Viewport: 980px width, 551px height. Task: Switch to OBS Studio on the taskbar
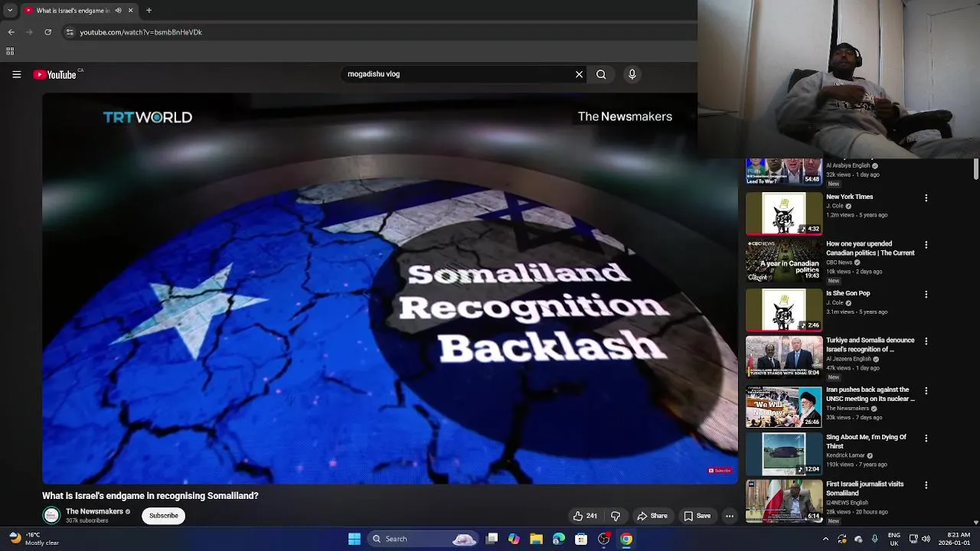point(604,539)
